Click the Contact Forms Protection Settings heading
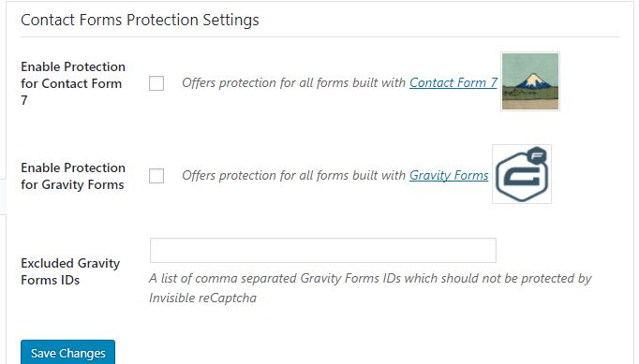The width and height of the screenshot is (639, 364). tap(140, 20)
